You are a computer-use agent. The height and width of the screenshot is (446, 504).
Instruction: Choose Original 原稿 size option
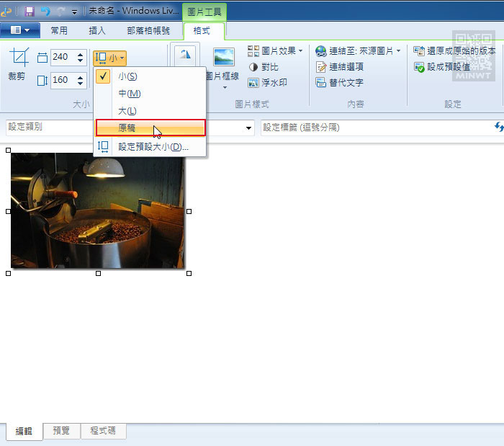(150, 128)
